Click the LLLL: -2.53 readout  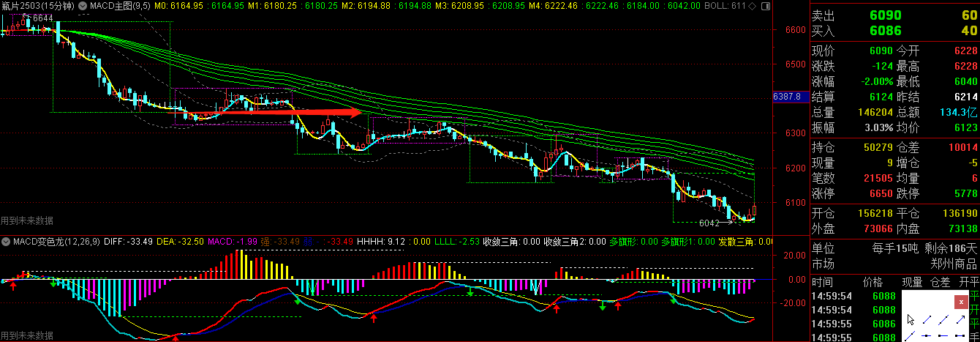(x=458, y=241)
